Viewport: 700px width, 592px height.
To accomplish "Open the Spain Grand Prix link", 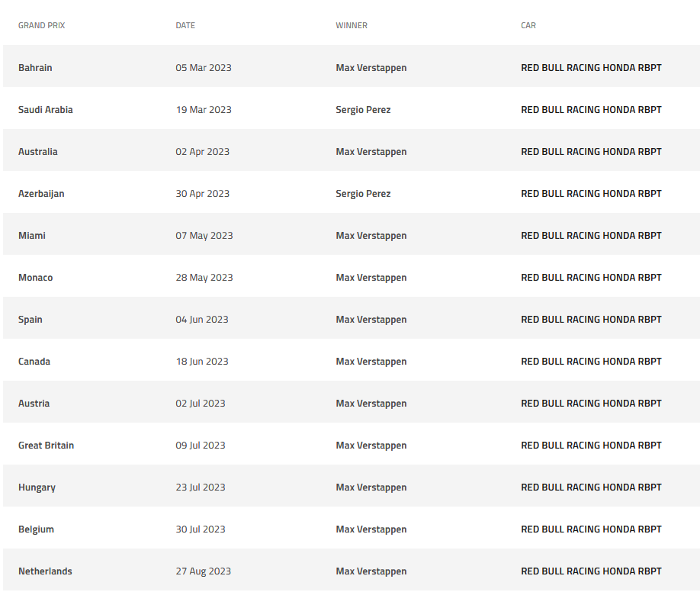I will (31, 320).
